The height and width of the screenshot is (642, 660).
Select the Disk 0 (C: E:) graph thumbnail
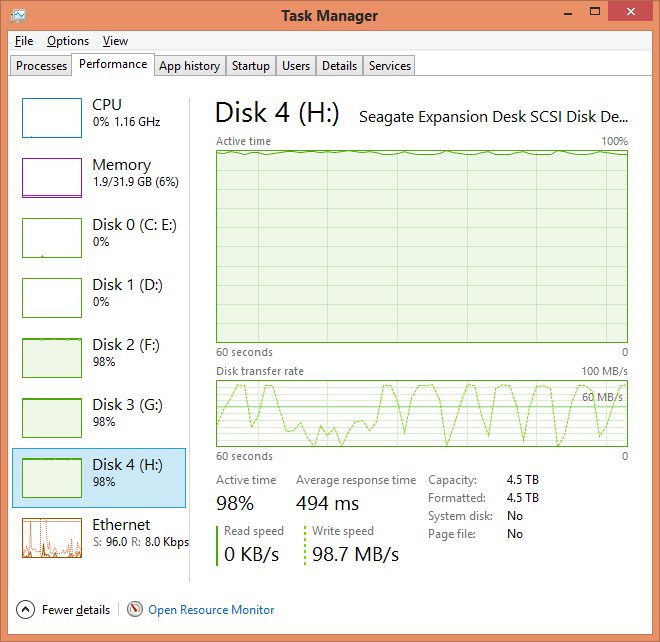(x=52, y=238)
